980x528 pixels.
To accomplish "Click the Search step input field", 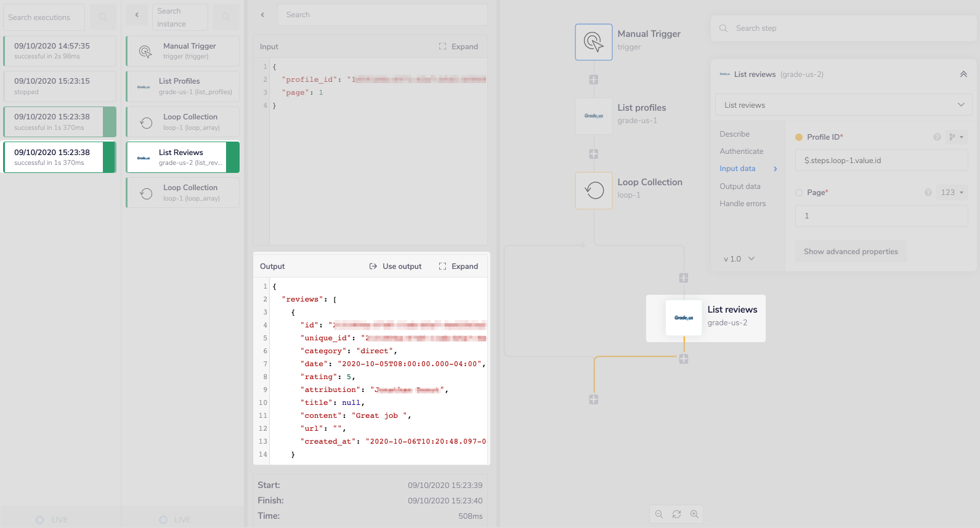I will click(x=850, y=28).
